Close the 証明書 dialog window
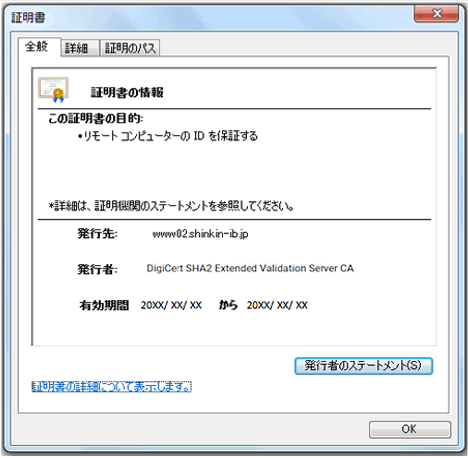468x458 pixels. click(436, 14)
